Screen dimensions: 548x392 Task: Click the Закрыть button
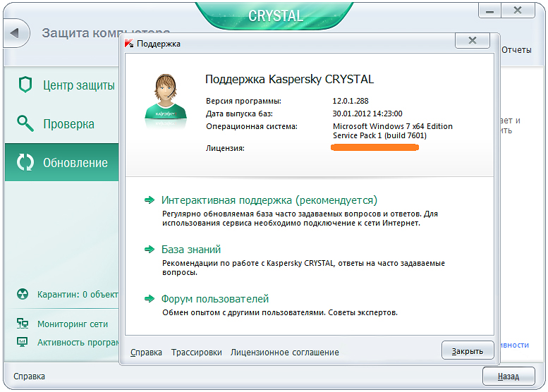click(468, 350)
